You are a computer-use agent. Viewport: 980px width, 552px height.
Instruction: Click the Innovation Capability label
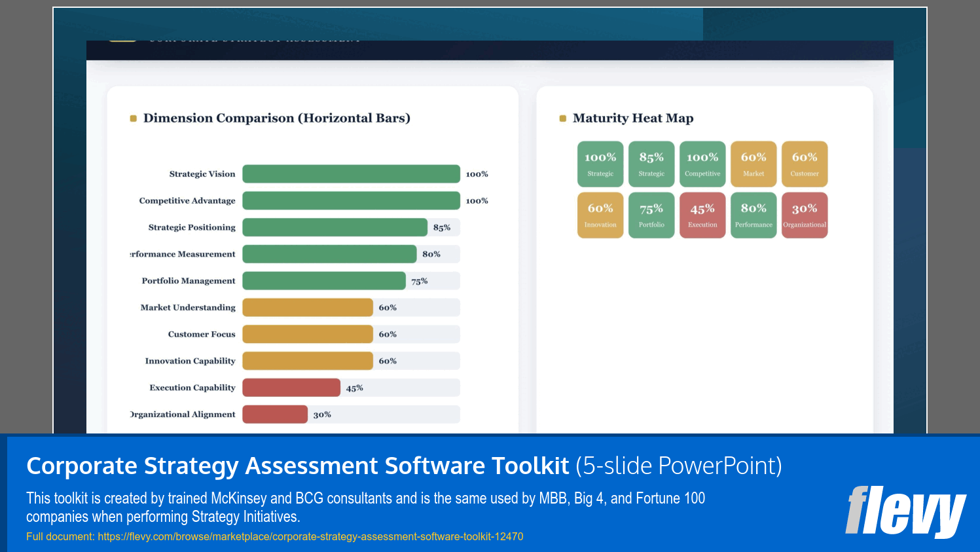coord(190,361)
